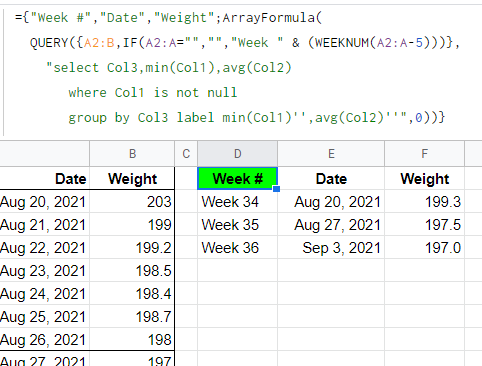Select the Weight header in column B
This screenshot has width=482, height=366.
(132, 178)
